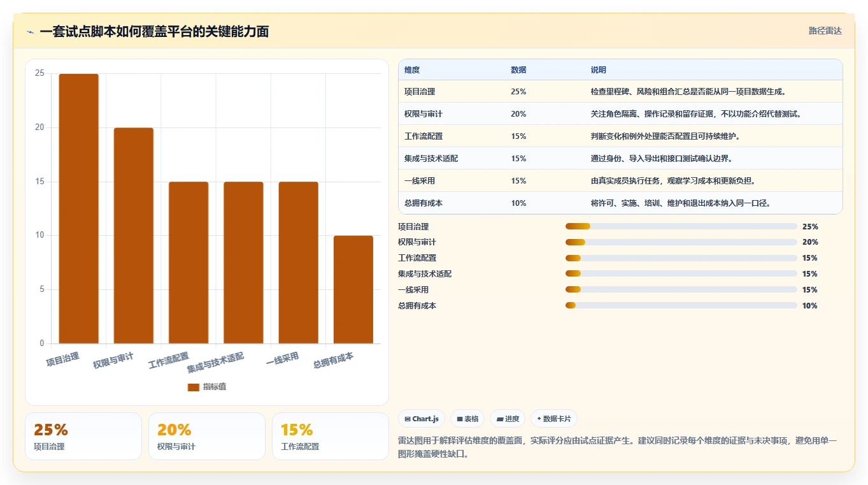
Task: Click the 一线采用 progress bar
Action: pyautogui.click(x=681, y=290)
